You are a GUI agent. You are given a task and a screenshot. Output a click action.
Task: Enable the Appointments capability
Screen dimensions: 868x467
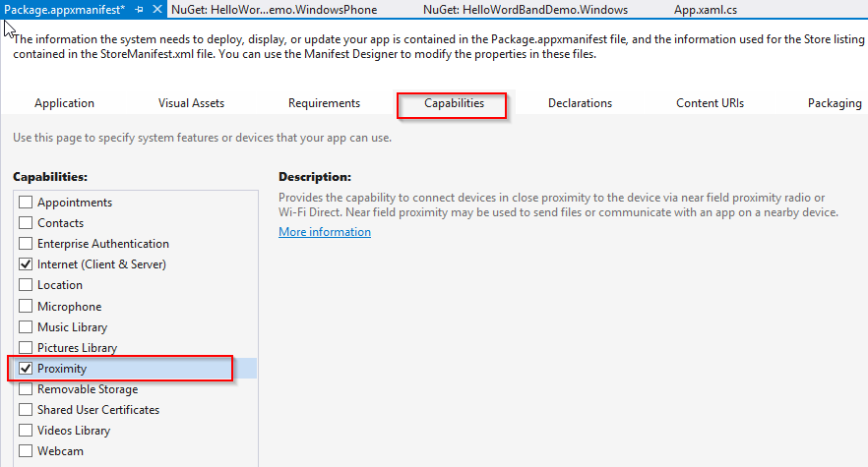coord(26,203)
